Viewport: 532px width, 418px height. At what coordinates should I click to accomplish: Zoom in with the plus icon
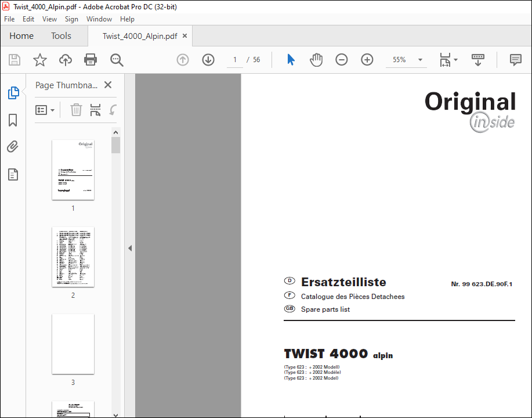point(367,60)
